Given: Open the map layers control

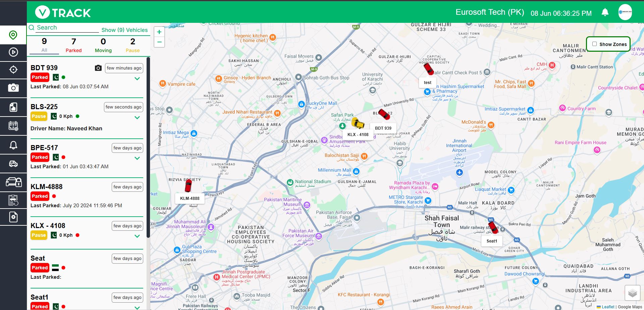Looking at the screenshot, I should (633, 293).
